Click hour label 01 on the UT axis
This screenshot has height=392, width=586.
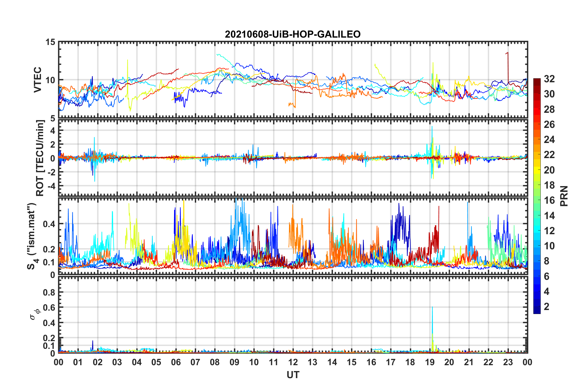[78, 362]
